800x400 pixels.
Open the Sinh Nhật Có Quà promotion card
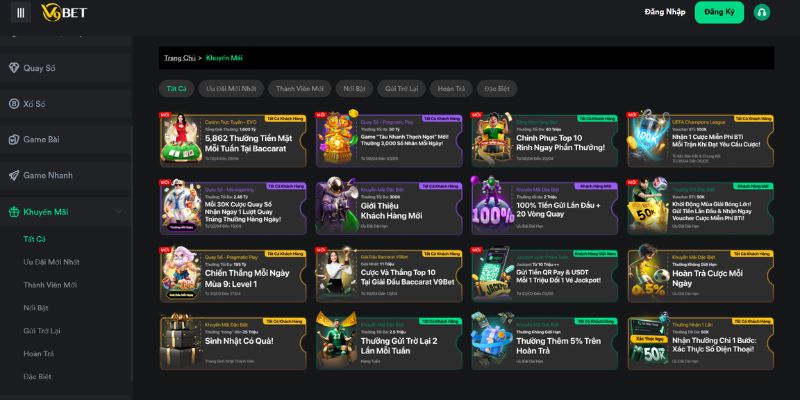click(x=233, y=341)
